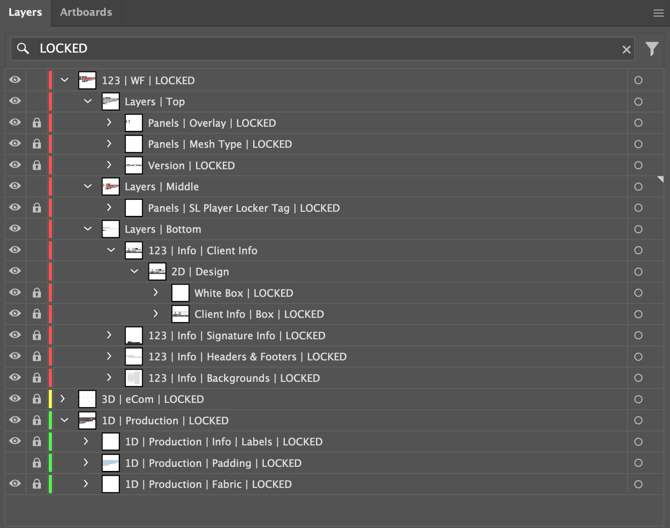This screenshot has height=528, width=670.
Task: Switch to the Artboards tab
Action: (x=86, y=13)
